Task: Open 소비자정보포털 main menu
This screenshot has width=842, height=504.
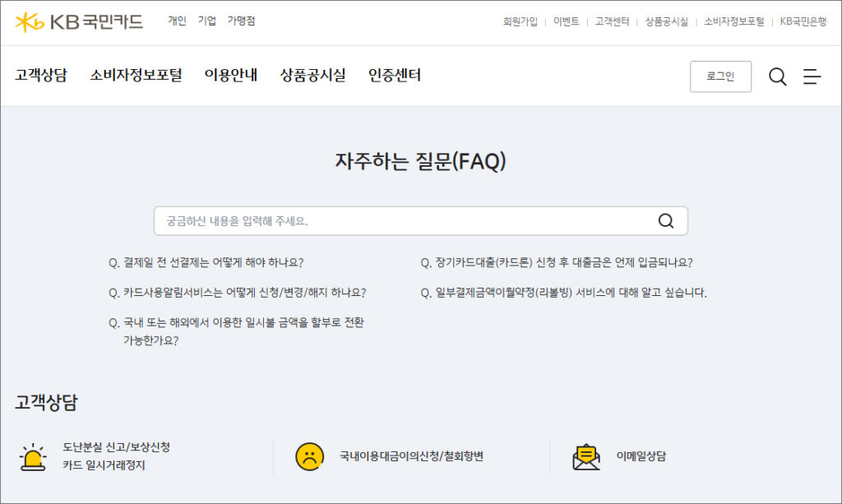Action: pos(136,76)
